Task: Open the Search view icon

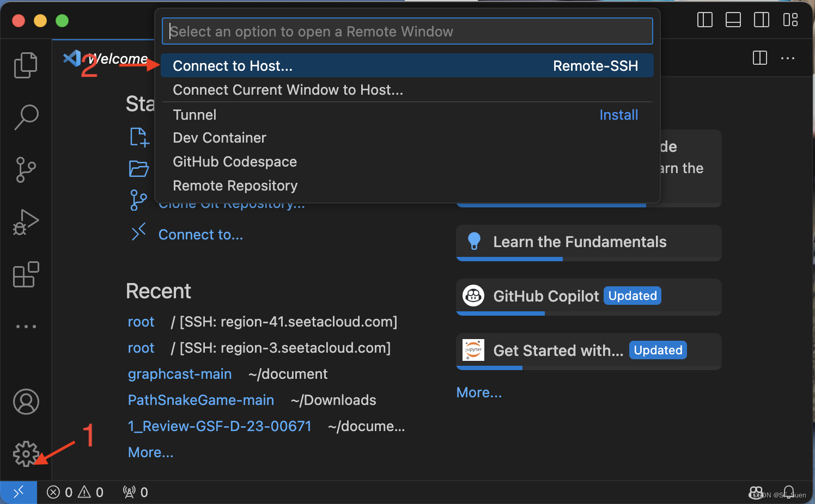Action: pyautogui.click(x=26, y=117)
